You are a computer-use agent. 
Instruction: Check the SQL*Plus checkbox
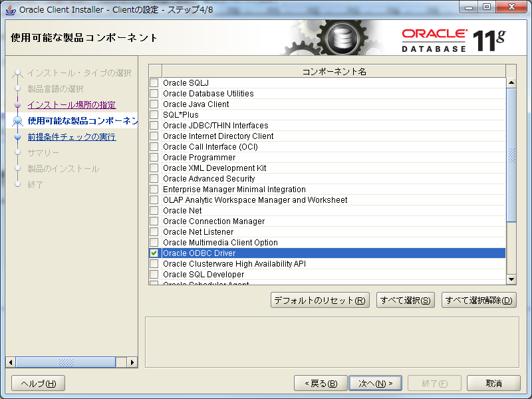(x=154, y=114)
